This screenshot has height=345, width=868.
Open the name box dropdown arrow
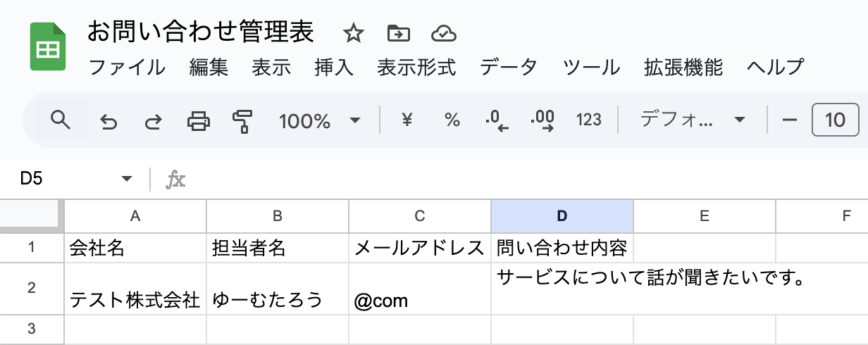(127, 179)
